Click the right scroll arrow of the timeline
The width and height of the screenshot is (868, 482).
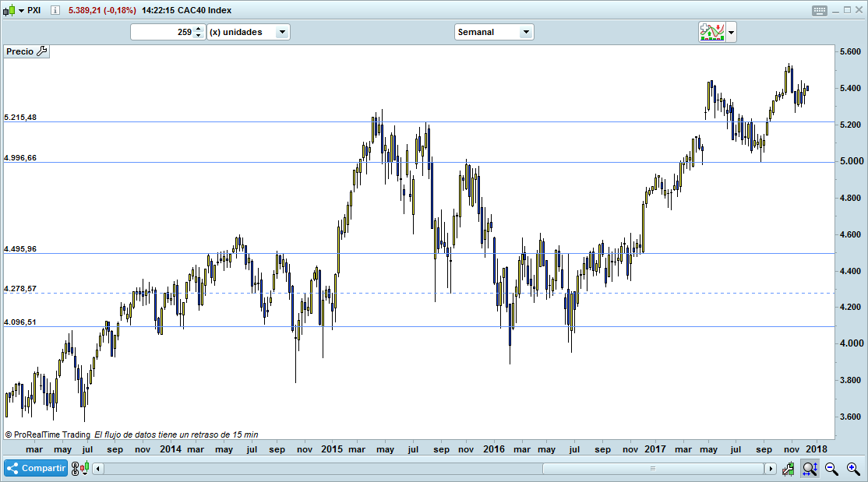tap(771, 469)
